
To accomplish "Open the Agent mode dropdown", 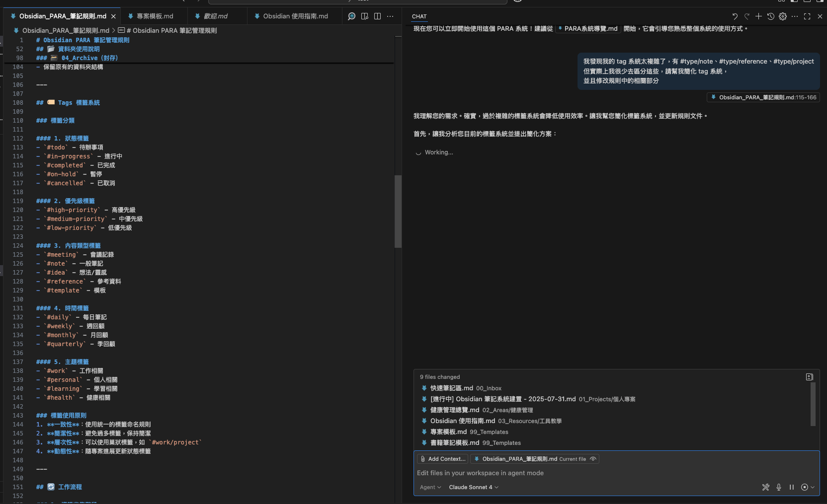I will click(x=430, y=487).
